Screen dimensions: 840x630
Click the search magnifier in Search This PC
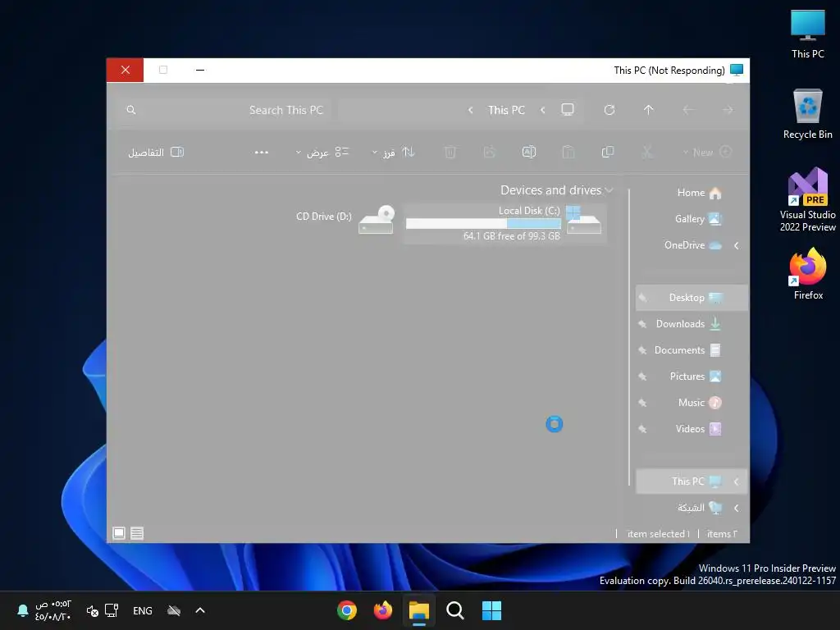coord(130,110)
